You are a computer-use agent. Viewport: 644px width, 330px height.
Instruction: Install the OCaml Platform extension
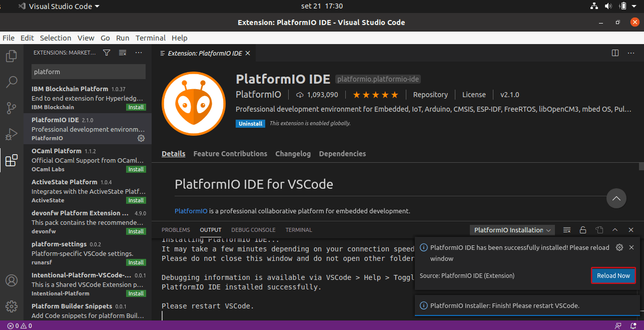(x=136, y=169)
